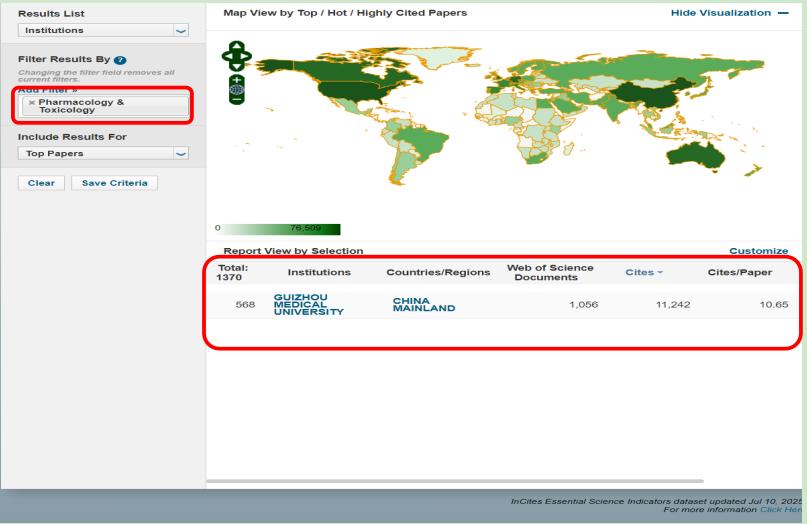
Task: Select Greenland on the world map
Action: point(443,58)
